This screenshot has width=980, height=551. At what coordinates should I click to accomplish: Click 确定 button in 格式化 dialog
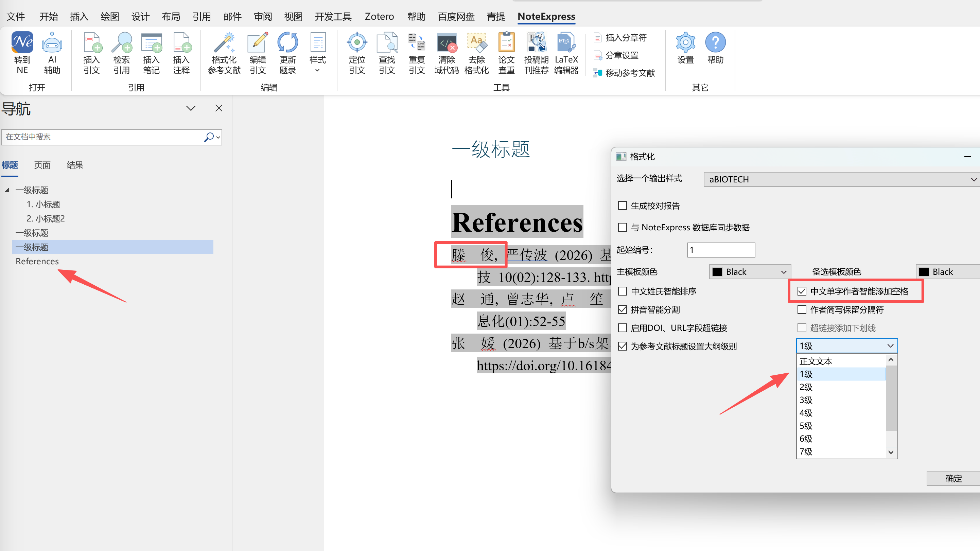click(953, 478)
